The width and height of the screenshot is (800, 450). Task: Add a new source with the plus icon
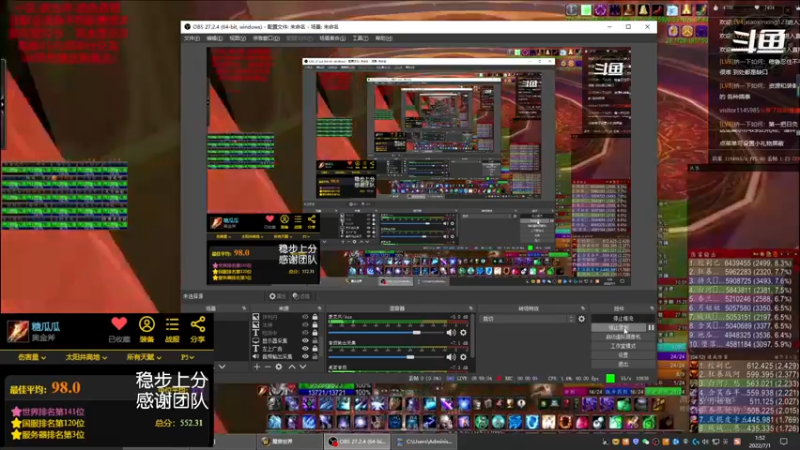[257, 366]
